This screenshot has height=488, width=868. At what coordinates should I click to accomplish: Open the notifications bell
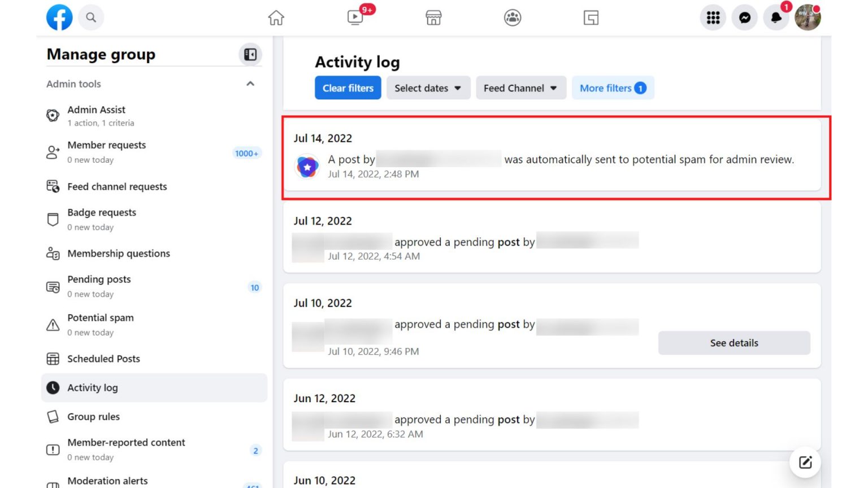pos(776,18)
